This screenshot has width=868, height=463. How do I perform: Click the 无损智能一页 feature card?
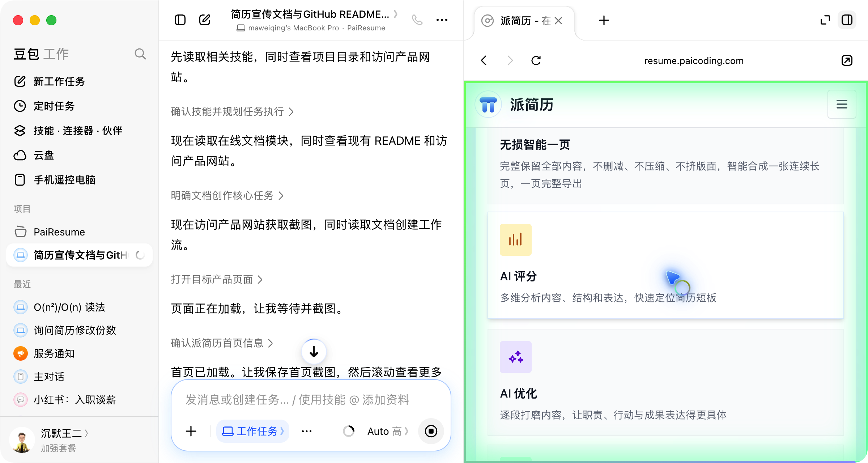tap(666, 166)
